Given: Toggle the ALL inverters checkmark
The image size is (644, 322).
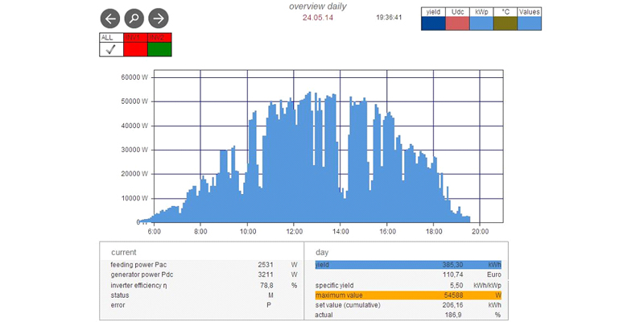Looking at the screenshot, I should click(111, 49).
